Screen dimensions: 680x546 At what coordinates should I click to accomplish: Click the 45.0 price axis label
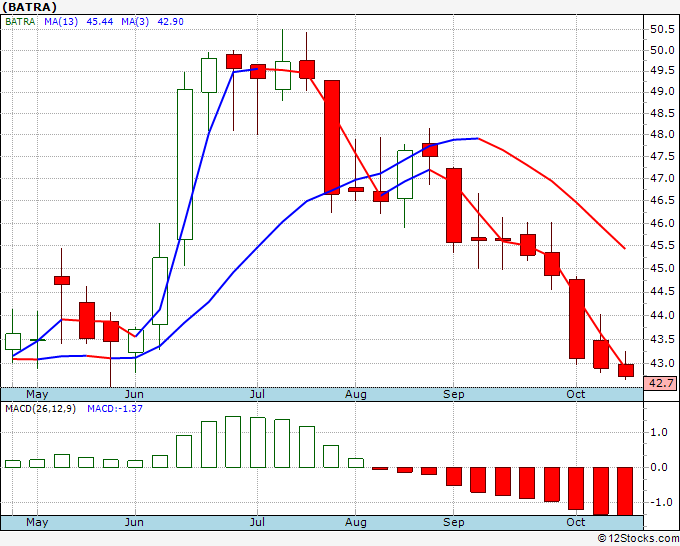click(x=662, y=268)
